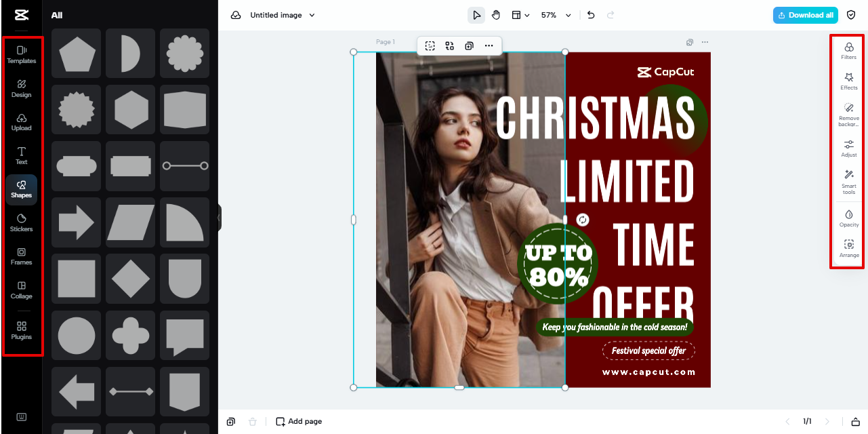Open Smart tools
Viewport: 868px width, 434px height.
point(848,182)
